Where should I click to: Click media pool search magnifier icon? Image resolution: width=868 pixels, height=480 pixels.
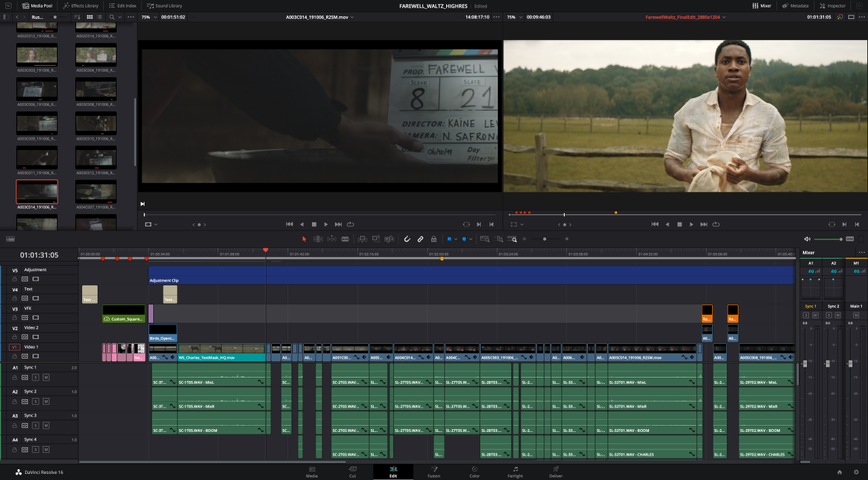pyautogui.click(x=112, y=17)
